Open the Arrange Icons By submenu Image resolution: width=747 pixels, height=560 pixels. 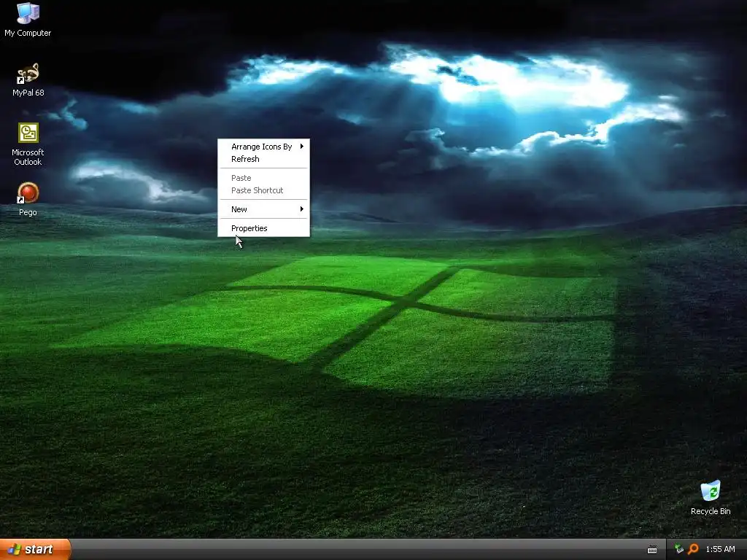click(263, 147)
